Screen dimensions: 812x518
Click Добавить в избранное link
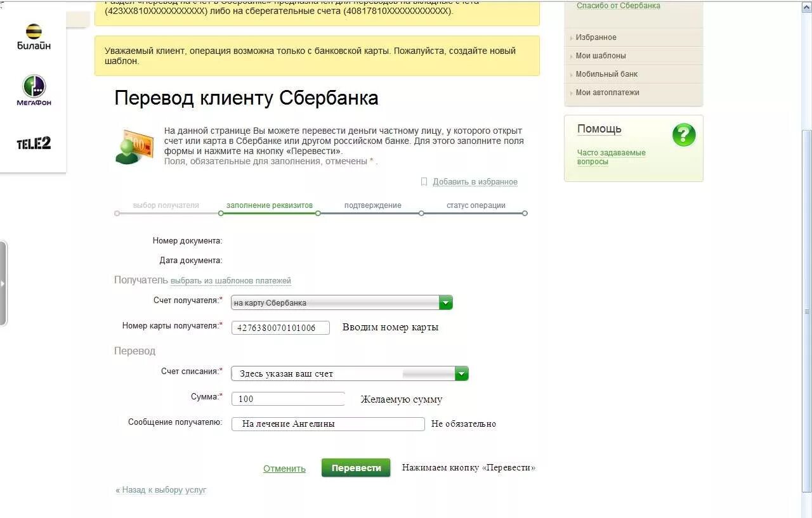pos(475,182)
